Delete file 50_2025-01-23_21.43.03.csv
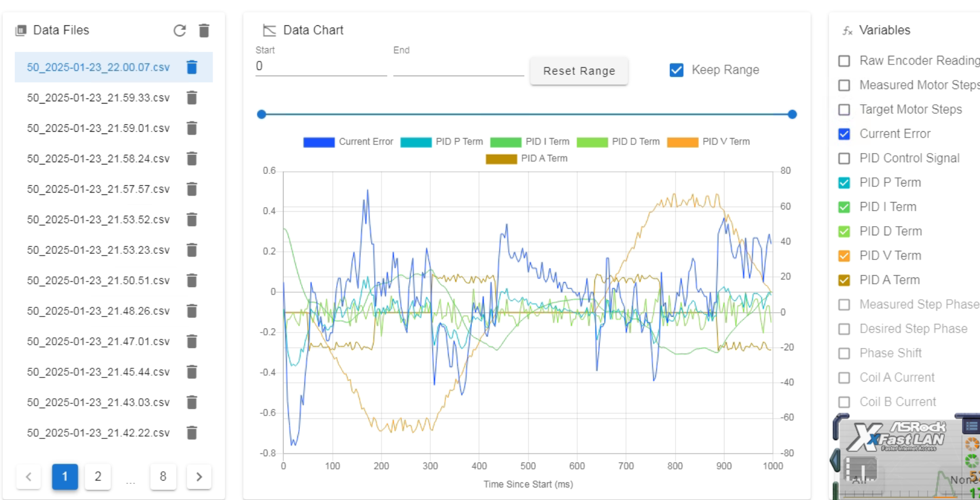The width and height of the screenshot is (980, 500). click(192, 403)
